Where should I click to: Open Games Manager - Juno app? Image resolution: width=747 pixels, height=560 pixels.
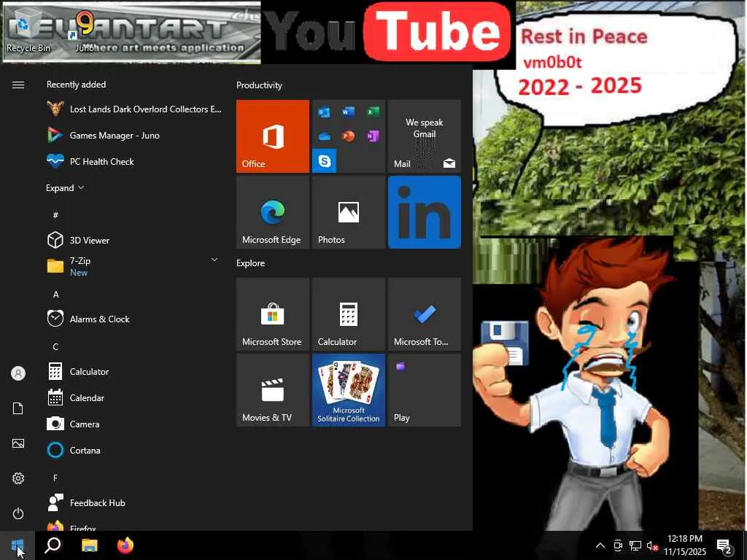(134, 135)
